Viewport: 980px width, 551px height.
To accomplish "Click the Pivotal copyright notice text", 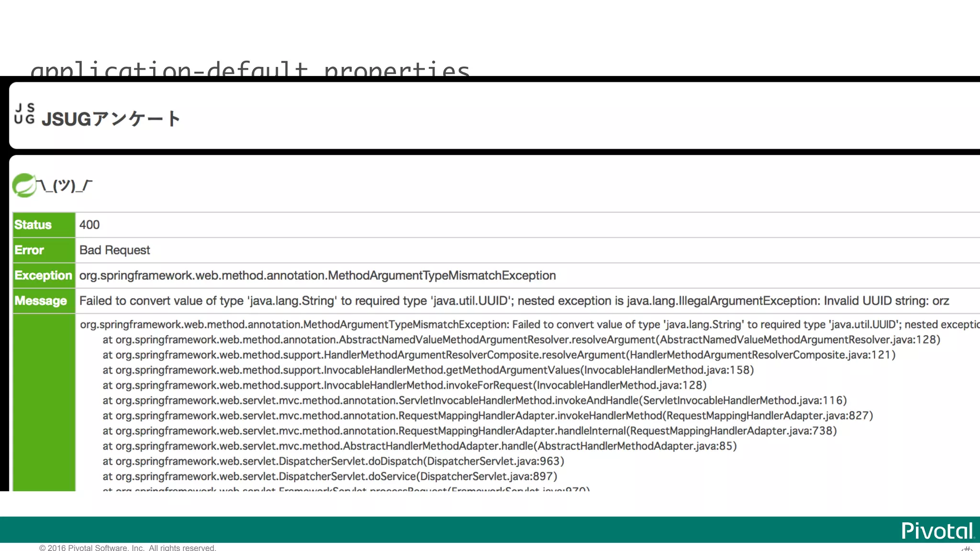I will coord(127,548).
